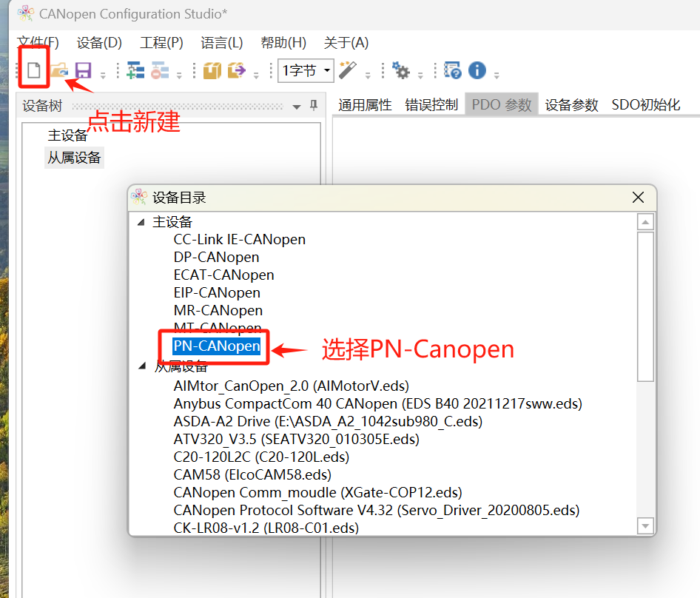Select PN-CANopen in device catalog
Image resolution: width=700 pixels, height=598 pixels.
click(x=217, y=346)
